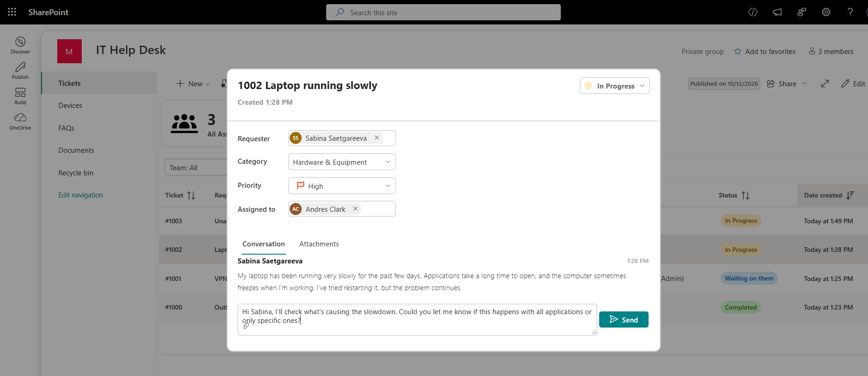
Task: Remove Sabina Saetgareeva from Requester
Action: pos(377,137)
